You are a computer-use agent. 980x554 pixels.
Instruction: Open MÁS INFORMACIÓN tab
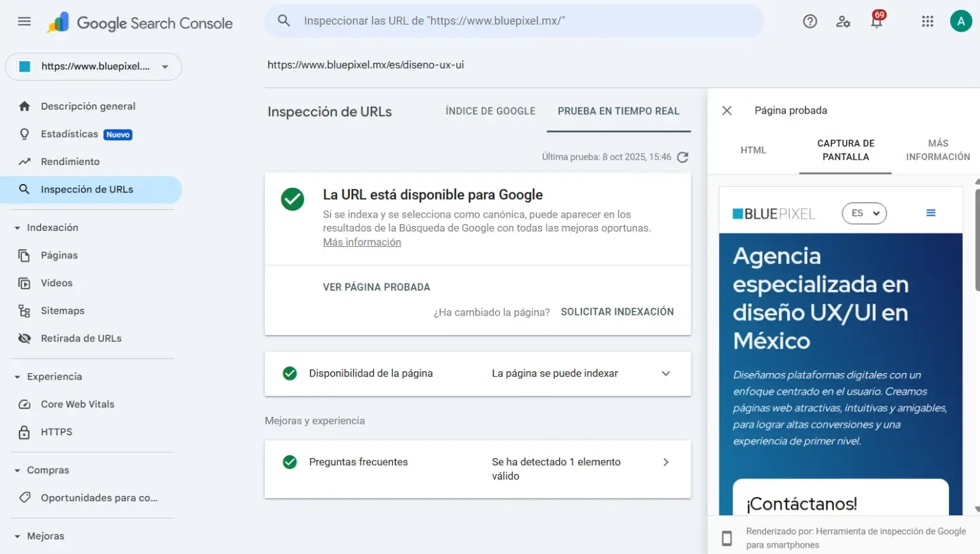click(x=937, y=150)
